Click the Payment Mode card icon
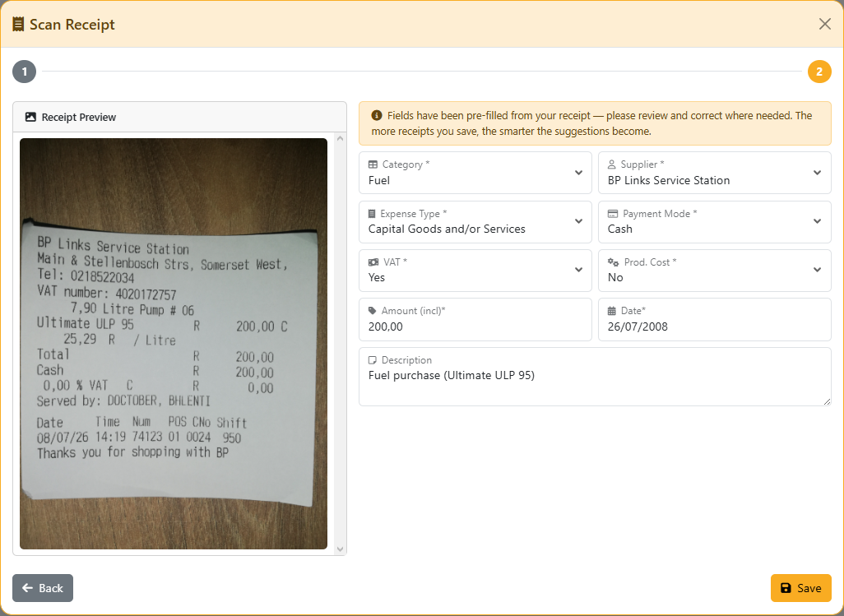The image size is (844, 616). (x=613, y=214)
